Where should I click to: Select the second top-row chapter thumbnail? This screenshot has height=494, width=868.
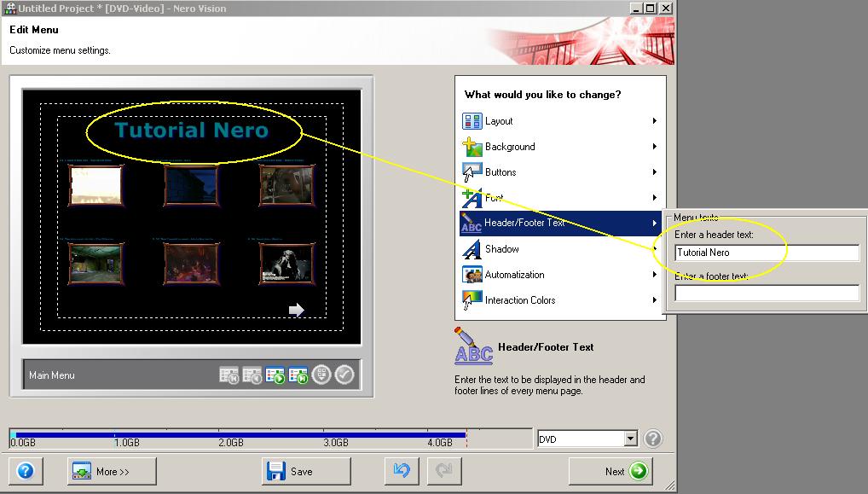(x=191, y=185)
